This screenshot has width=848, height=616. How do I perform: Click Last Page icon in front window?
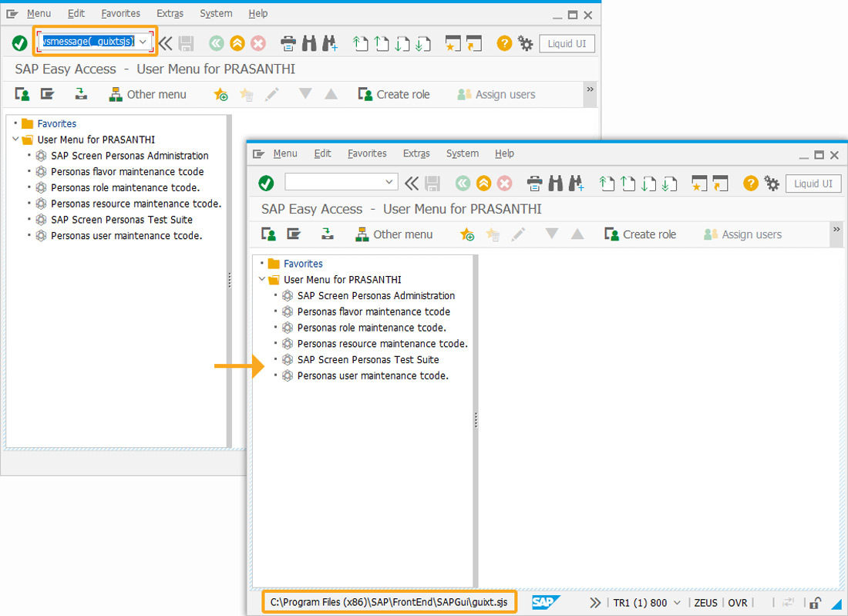coord(669,183)
